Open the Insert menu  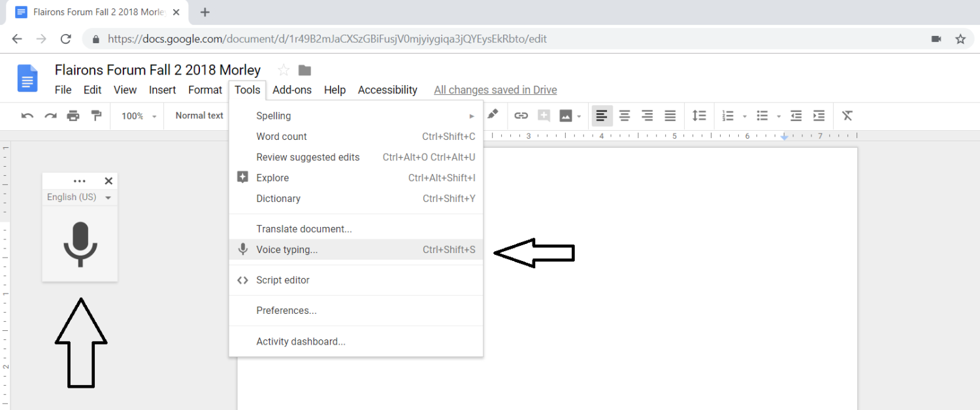[x=163, y=90]
